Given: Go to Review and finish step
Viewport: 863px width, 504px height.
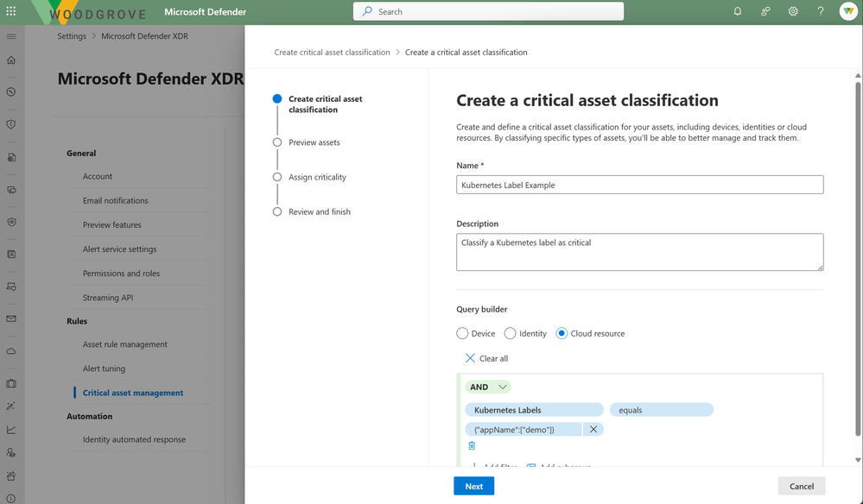Looking at the screenshot, I should coord(320,211).
